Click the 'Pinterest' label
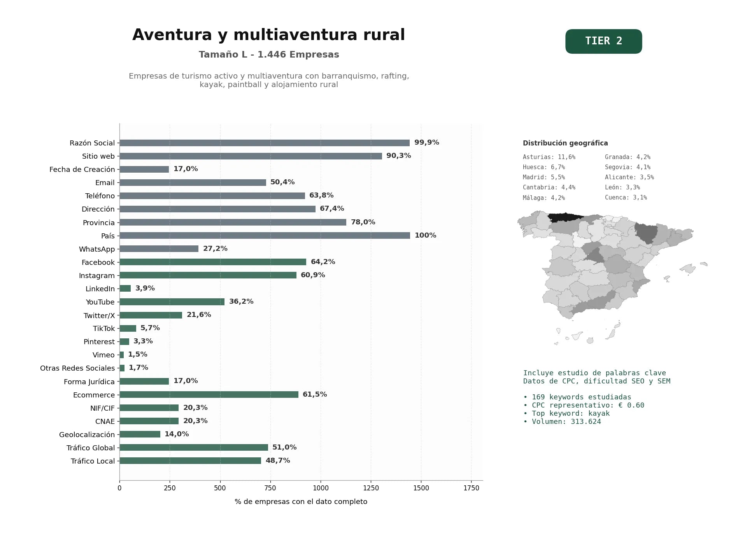Image resolution: width=747 pixels, height=560 pixels. 99,342
